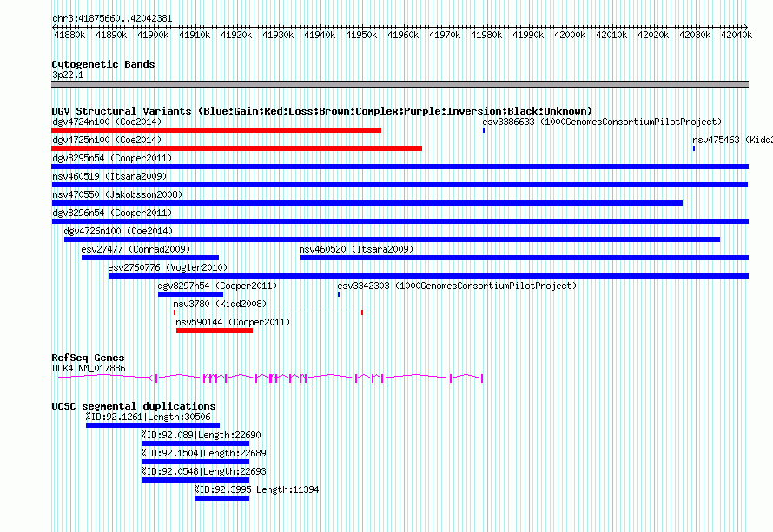Click the segmental duplication bar with Length:30506
Viewport: 773px width, 532px height.
coord(153,425)
